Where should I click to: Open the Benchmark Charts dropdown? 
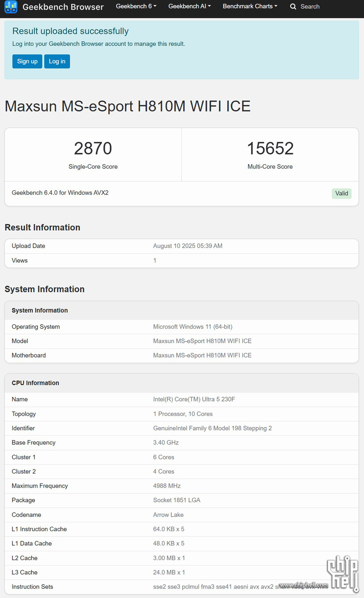(x=250, y=6)
